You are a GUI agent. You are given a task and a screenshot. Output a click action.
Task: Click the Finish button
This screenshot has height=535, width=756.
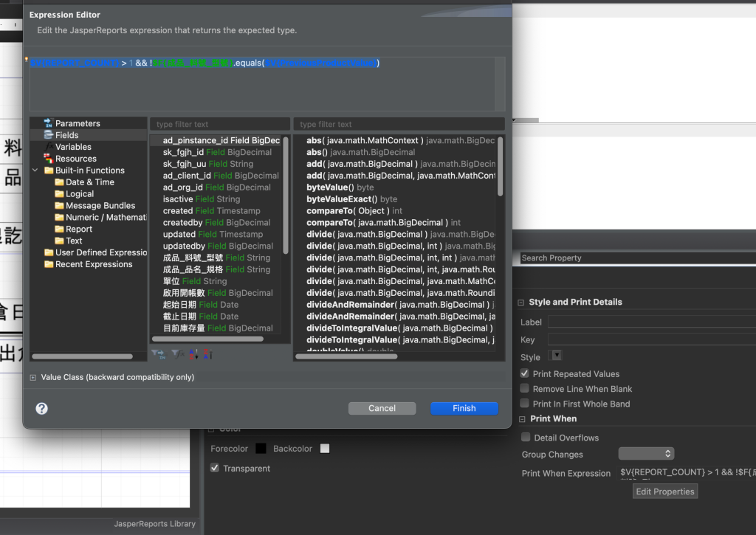(464, 408)
